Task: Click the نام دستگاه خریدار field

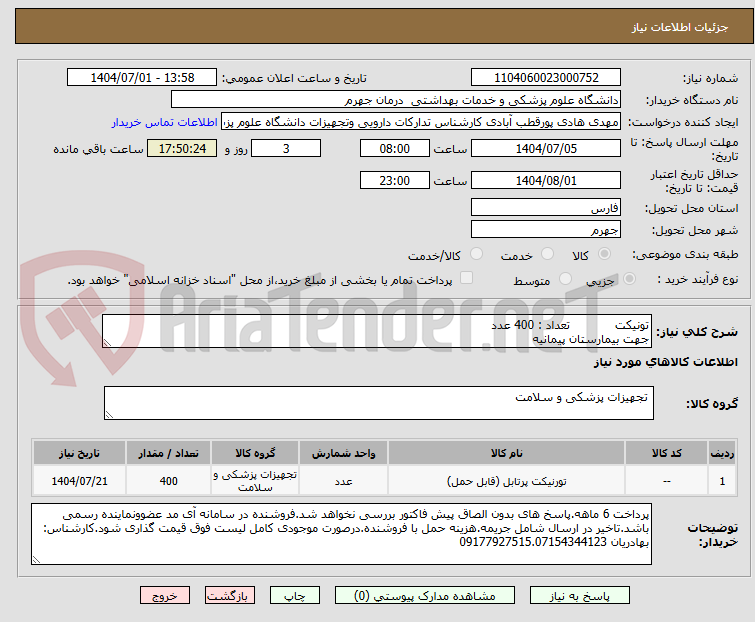Action: (x=396, y=100)
